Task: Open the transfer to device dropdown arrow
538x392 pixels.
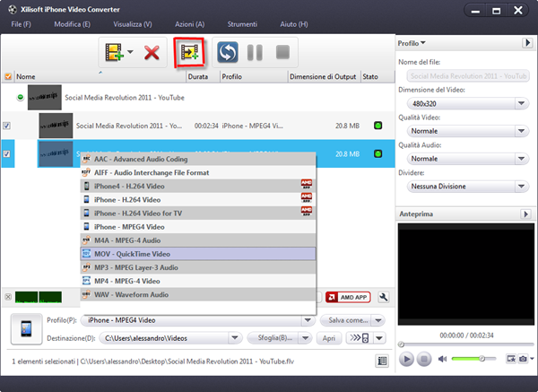Action: click(x=379, y=338)
